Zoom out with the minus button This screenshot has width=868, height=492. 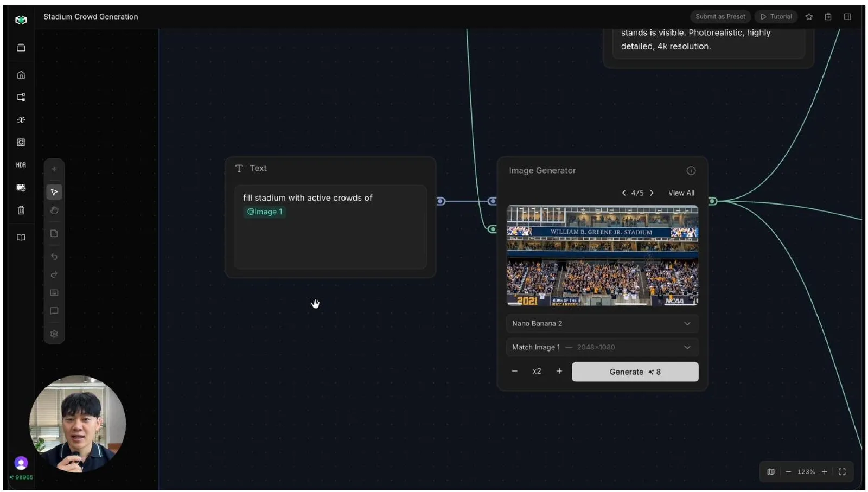[x=788, y=472]
